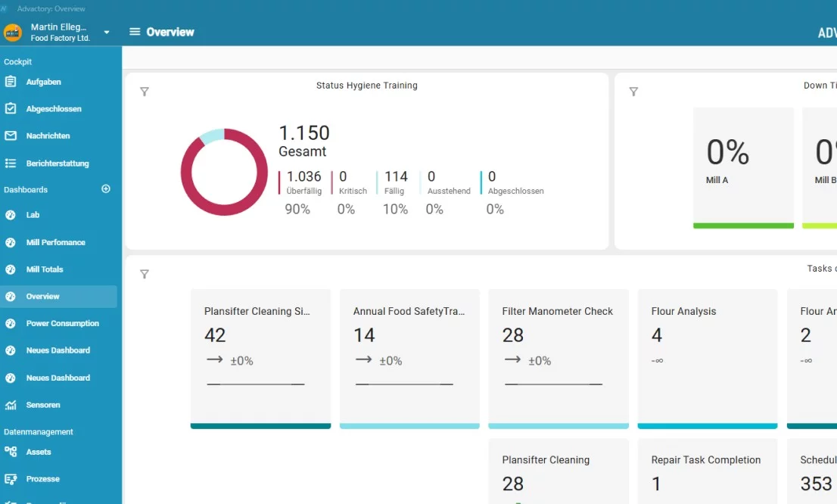Viewport: 837px width, 504px height.
Task: Open the Annual Food SafetyTra... card
Action: (x=409, y=359)
